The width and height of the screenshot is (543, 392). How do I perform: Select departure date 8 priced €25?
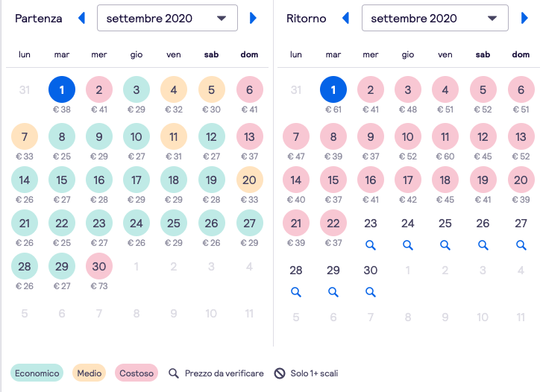(62, 137)
